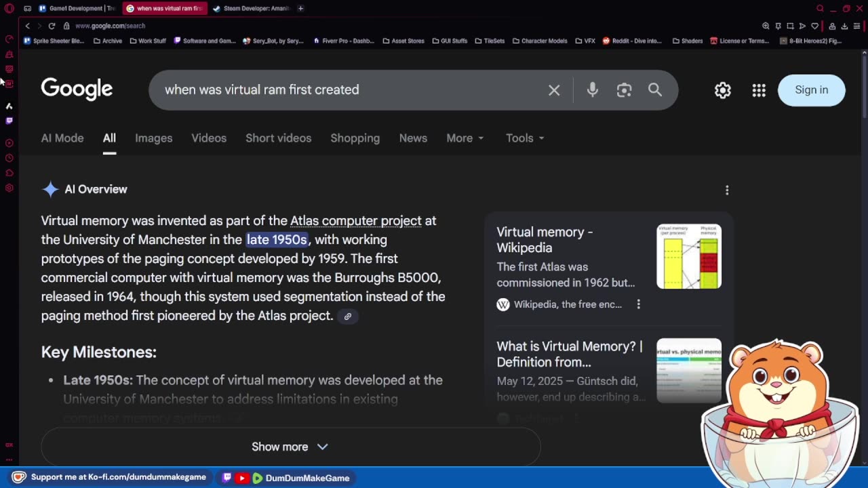Select the Short videos search tab
The width and height of the screenshot is (868, 488).
pyautogui.click(x=279, y=138)
